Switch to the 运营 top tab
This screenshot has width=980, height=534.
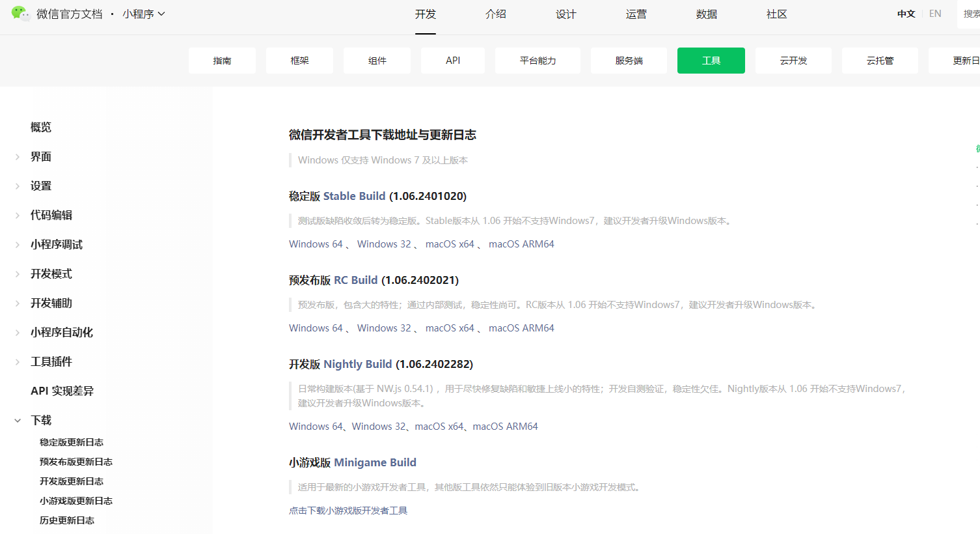pos(636,14)
